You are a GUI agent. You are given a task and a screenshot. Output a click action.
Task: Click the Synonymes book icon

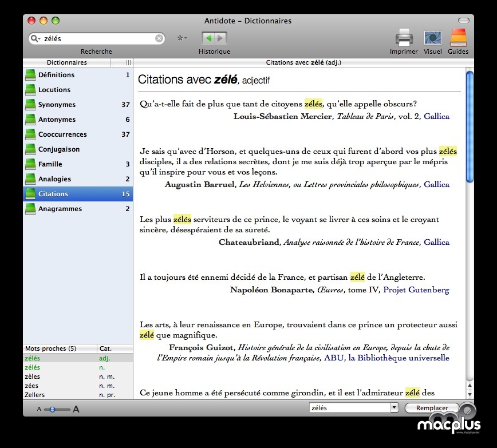[x=30, y=105]
